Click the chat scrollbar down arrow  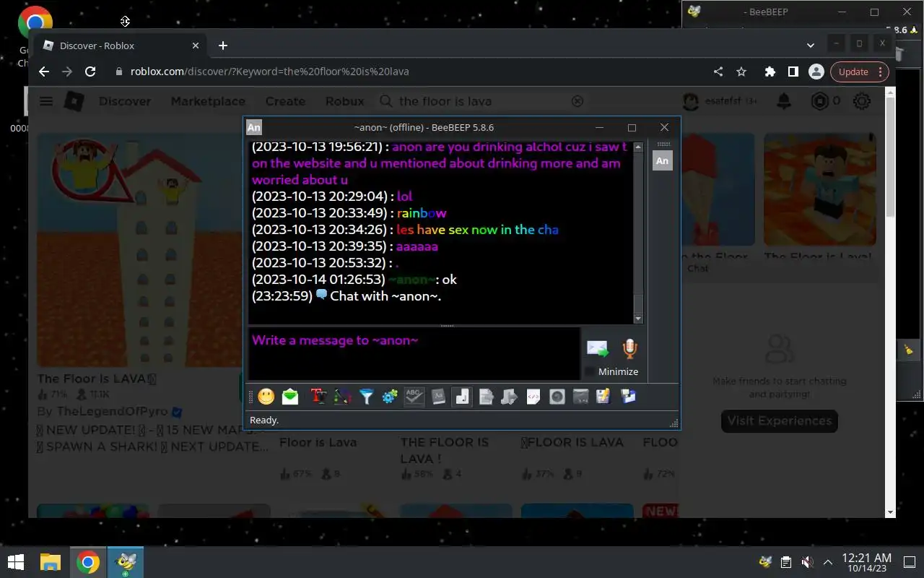tap(637, 319)
